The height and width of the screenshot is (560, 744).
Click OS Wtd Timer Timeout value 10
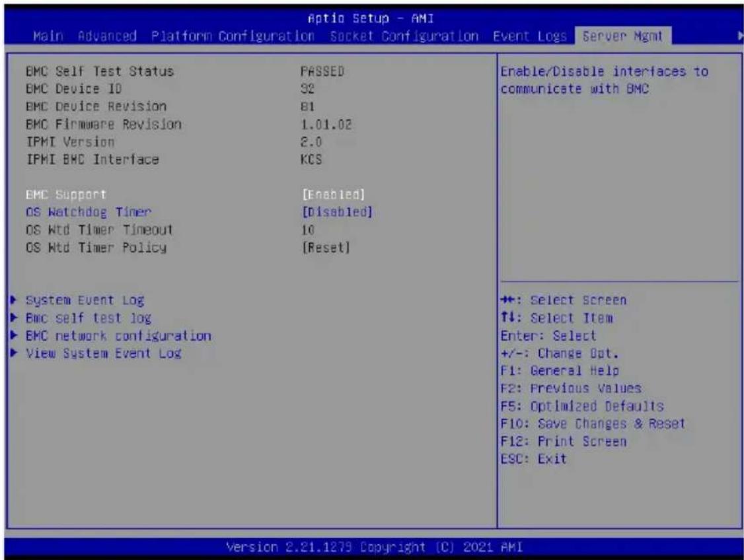click(x=307, y=230)
